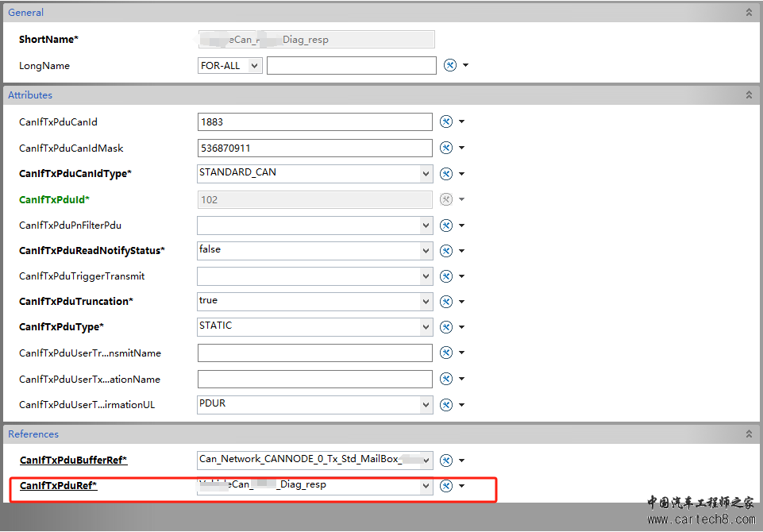The width and height of the screenshot is (763, 532).
Task: Open CanIfTxPduTriggerTransmit dropdown
Action: click(426, 276)
